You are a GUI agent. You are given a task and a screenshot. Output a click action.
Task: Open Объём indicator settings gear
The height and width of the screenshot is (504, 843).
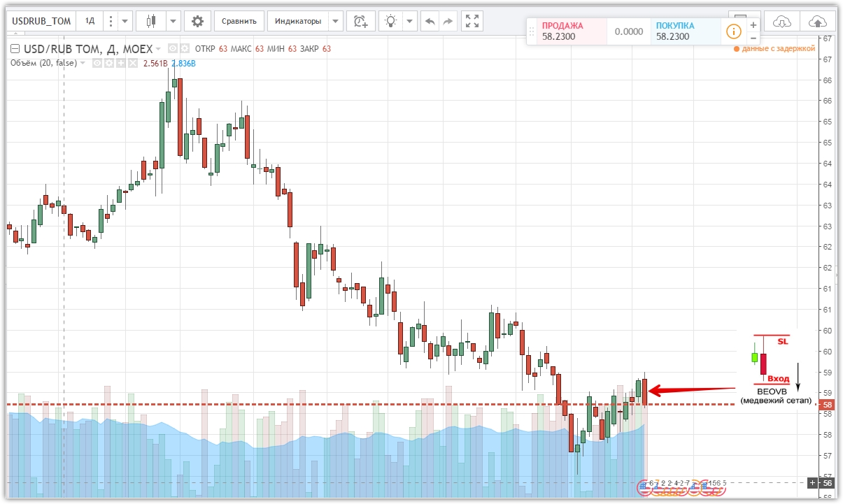coord(109,63)
